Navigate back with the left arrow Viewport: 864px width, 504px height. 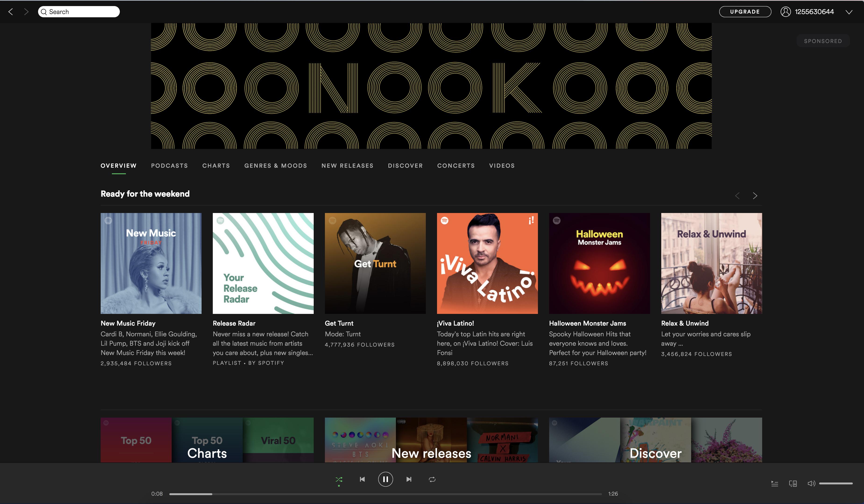pyautogui.click(x=11, y=12)
